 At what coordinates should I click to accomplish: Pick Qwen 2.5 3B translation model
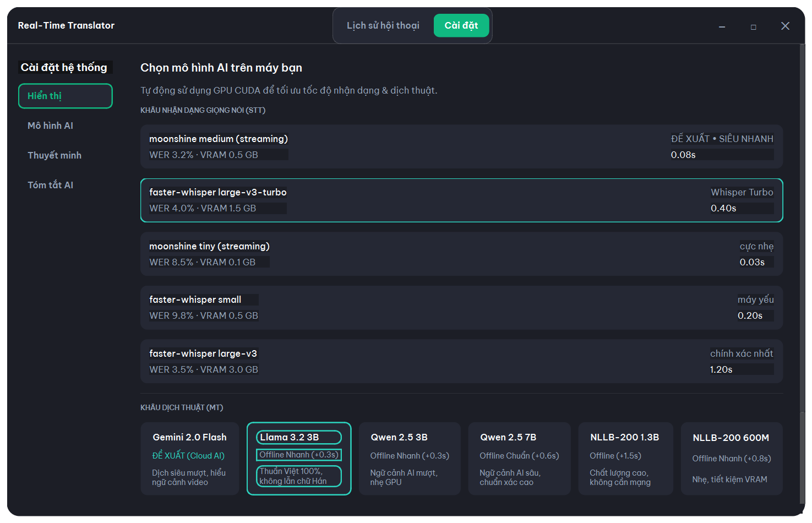[410, 459]
